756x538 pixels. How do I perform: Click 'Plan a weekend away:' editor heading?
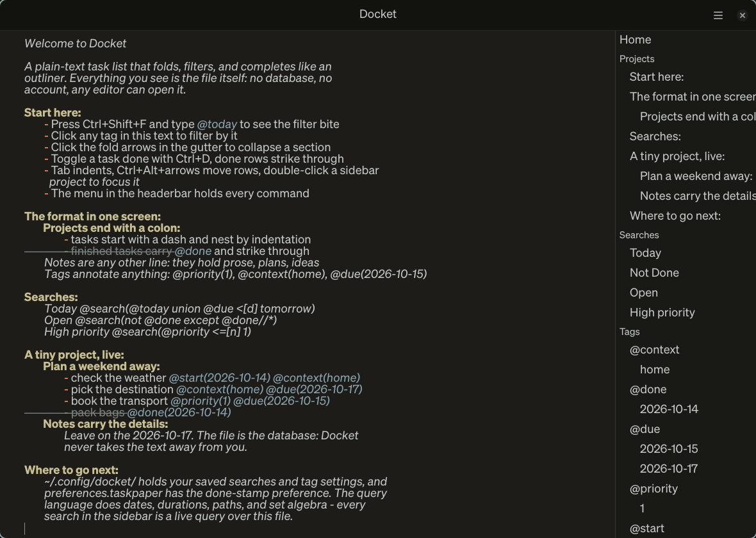(x=101, y=366)
